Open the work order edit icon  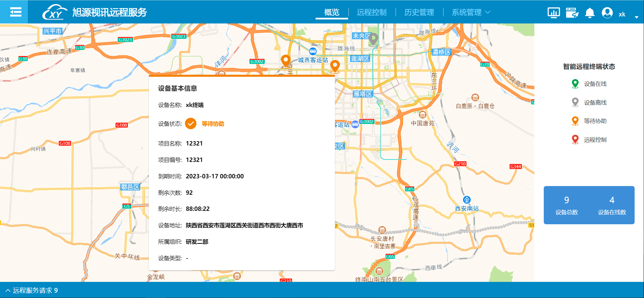572,13
